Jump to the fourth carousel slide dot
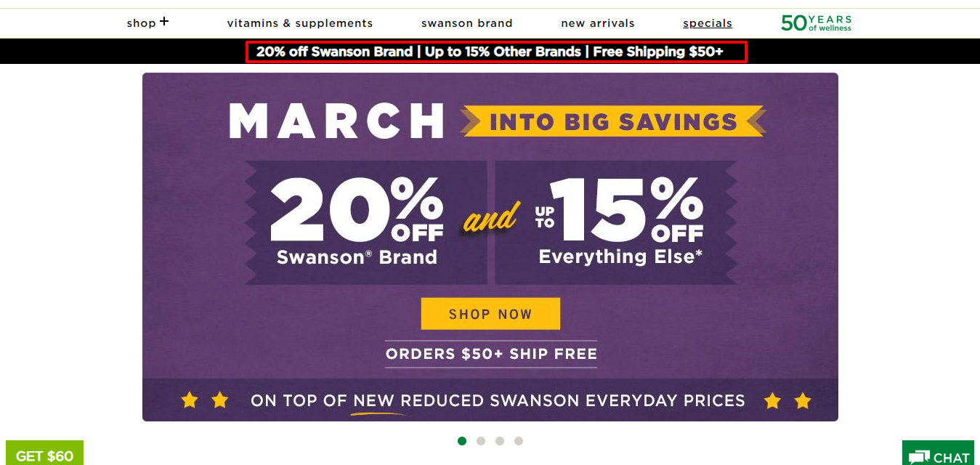The image size is (980, 465). [519, 440]
